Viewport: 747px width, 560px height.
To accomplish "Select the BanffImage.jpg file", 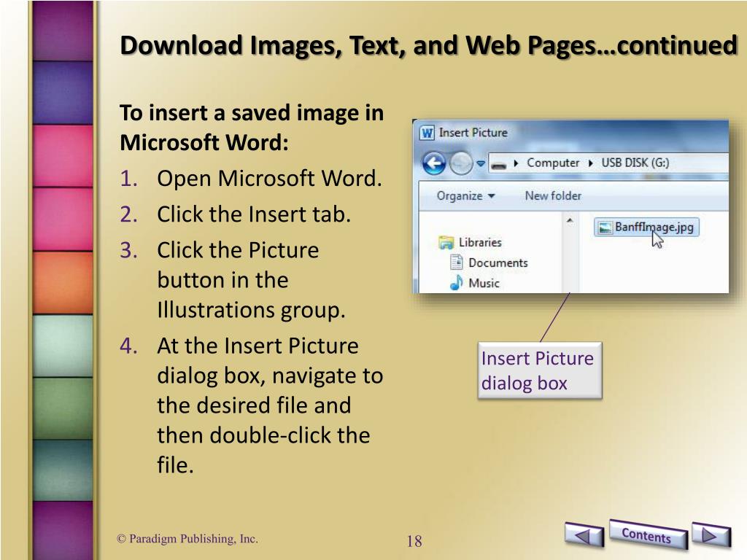I will 647,227.
